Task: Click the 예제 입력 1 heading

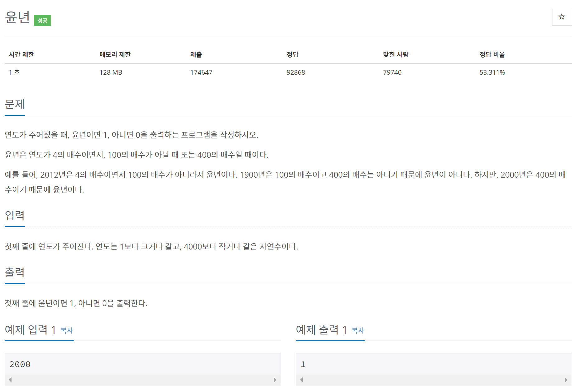Action: tap(30, 329)
